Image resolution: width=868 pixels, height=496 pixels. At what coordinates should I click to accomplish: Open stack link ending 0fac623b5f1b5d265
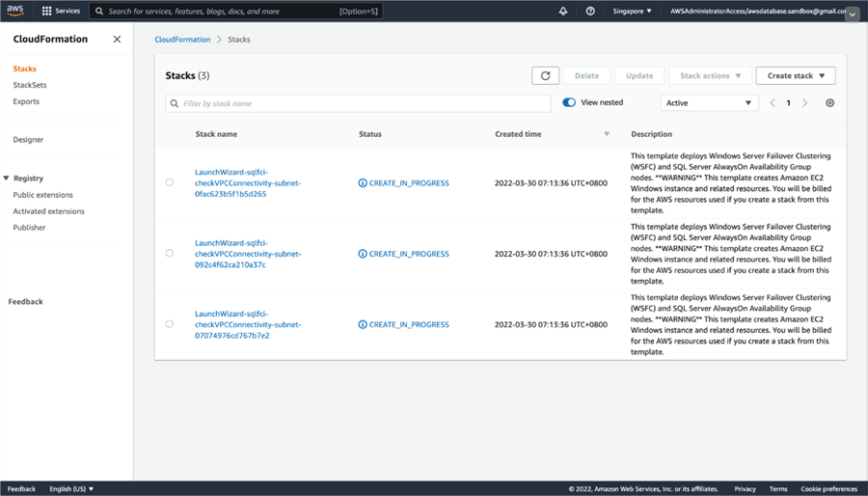tap(248, 183)
